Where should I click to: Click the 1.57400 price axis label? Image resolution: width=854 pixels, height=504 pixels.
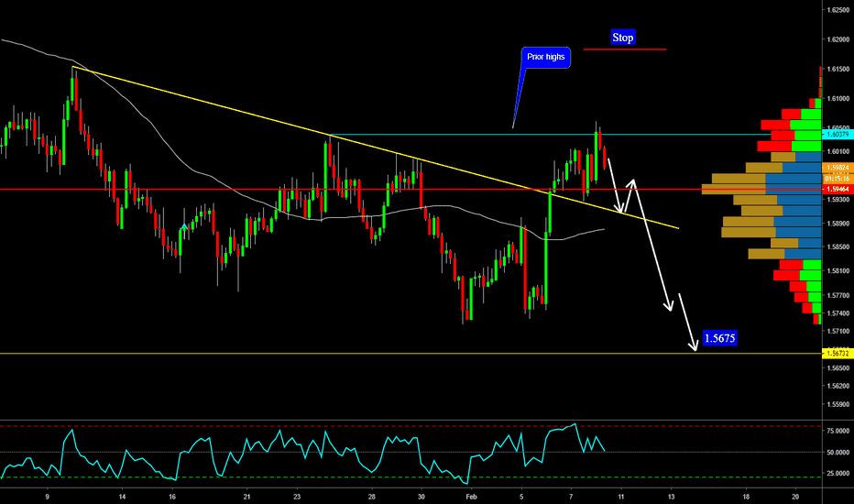pos(838,313)
